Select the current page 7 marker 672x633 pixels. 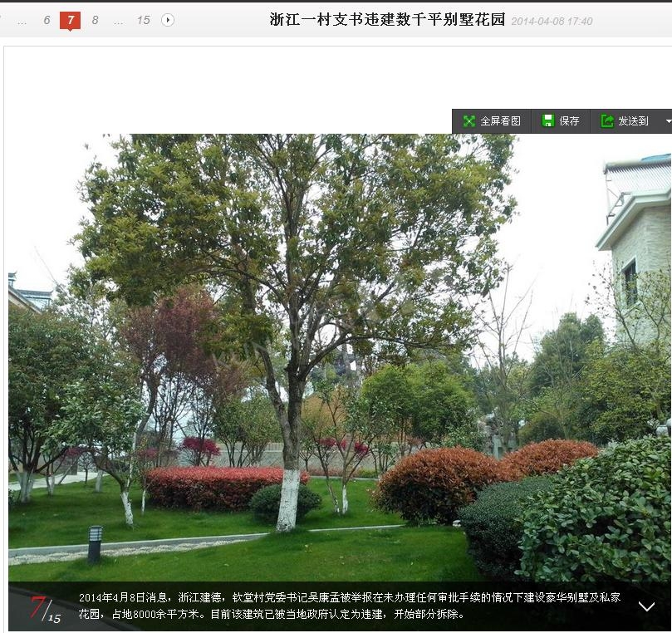point(71,21)
